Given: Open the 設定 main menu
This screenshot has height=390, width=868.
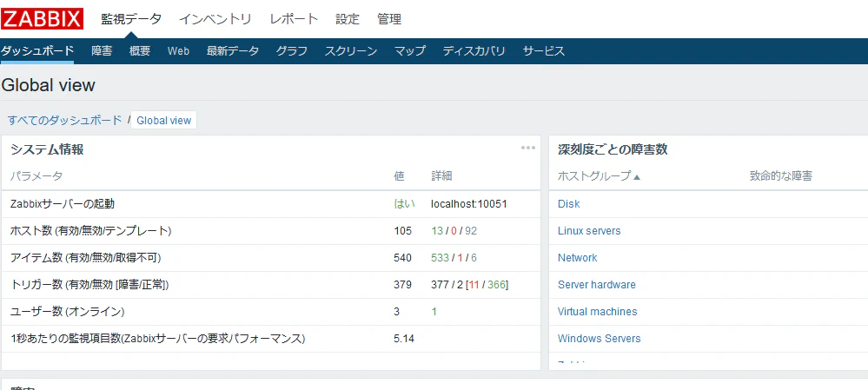Looking at the screenshot, I should coord(348,19).
